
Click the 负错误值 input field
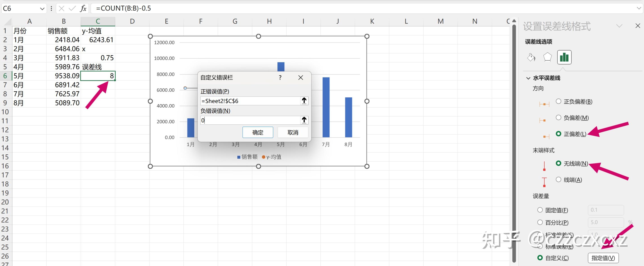(x=250, y=120)
